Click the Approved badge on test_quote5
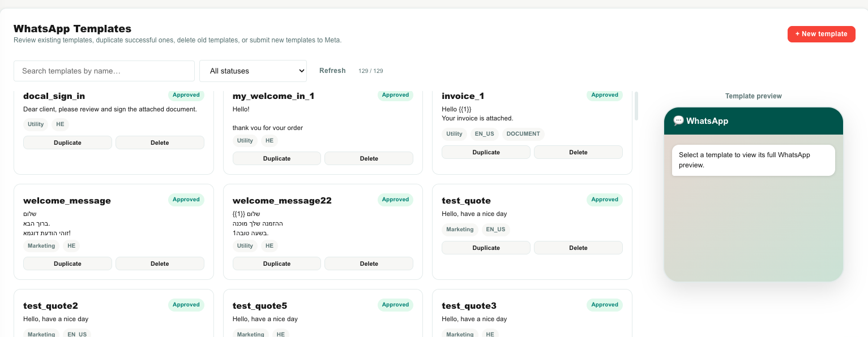Image resolution: width=868 pixels, height=337 pixels. (x=395, y=305)
